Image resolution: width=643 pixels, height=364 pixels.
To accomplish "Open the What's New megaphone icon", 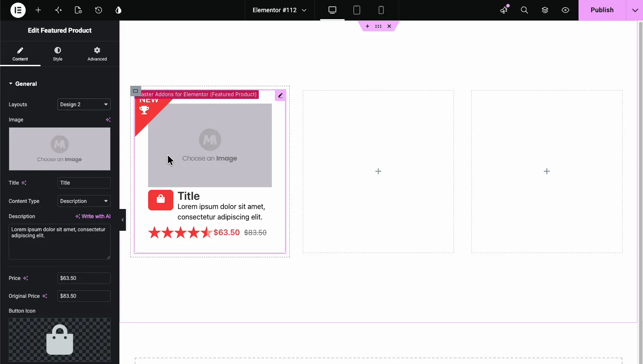I will click(x=504, y=10).
